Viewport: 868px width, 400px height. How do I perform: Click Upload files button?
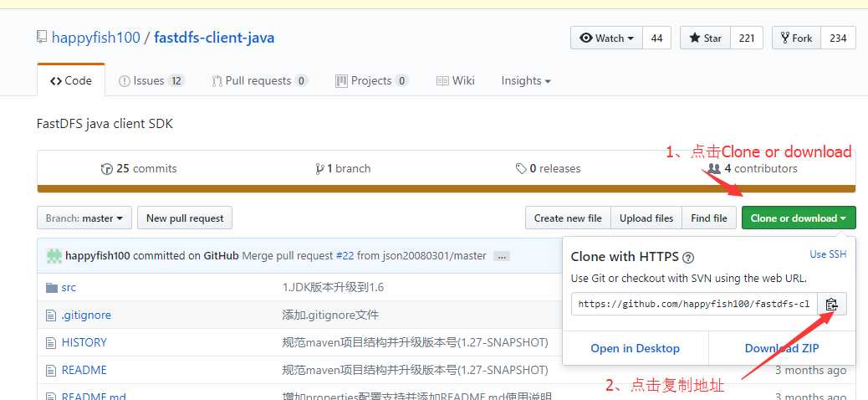[646, 218]
